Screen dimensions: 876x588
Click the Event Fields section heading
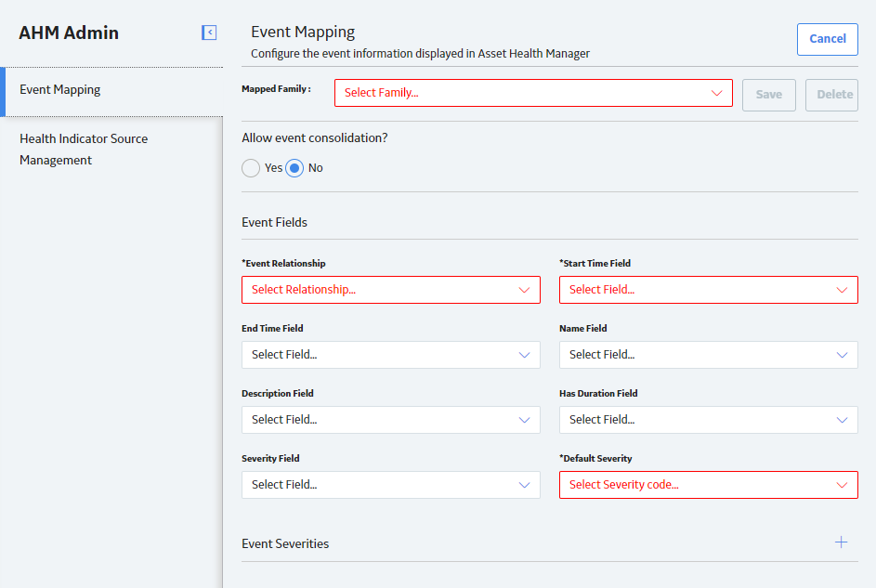pyautogui.click(x=274, y=222)
